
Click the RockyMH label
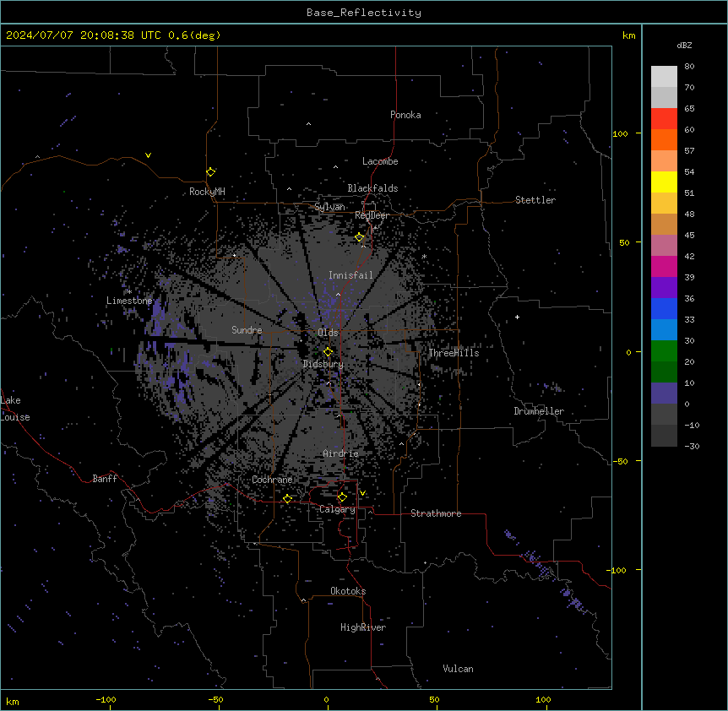(x=207, y=192)
